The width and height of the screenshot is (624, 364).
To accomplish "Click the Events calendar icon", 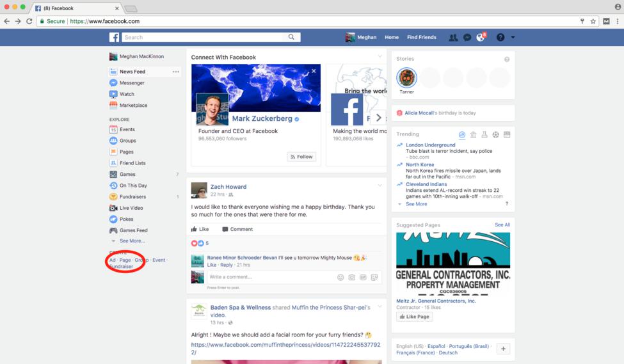I will click(113, 129).
